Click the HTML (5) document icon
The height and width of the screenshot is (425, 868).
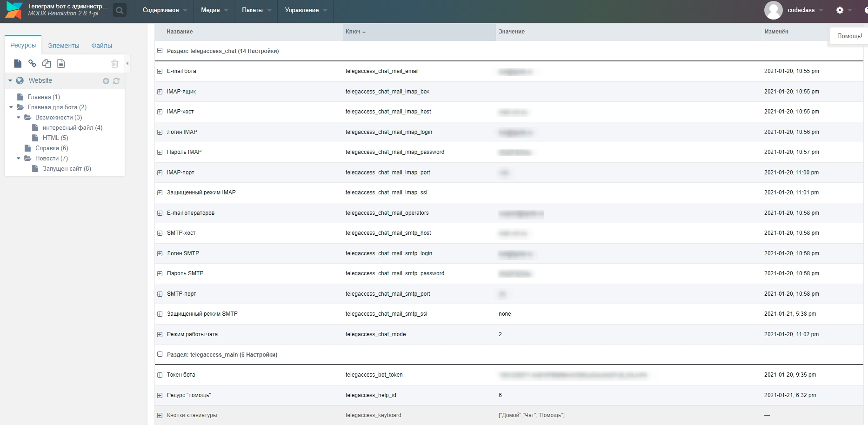(35, 138)
